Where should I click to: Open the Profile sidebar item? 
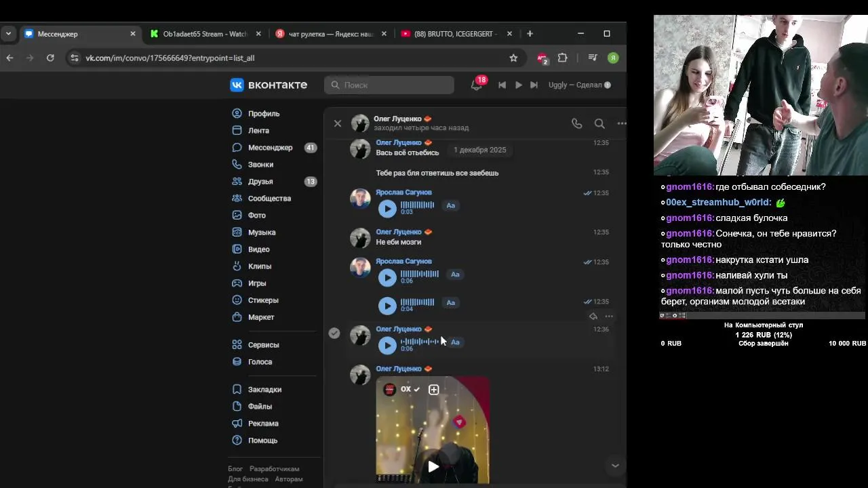pos(264,114)
